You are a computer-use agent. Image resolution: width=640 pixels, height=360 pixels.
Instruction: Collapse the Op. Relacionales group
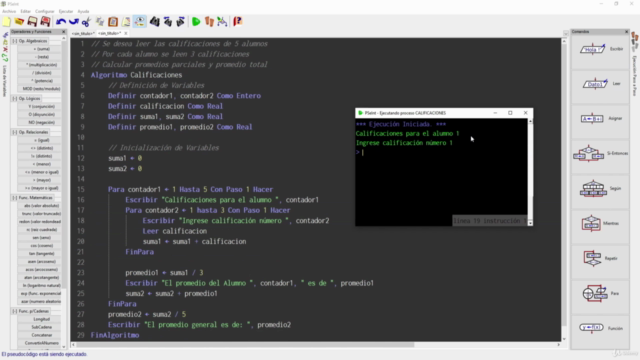15,132
